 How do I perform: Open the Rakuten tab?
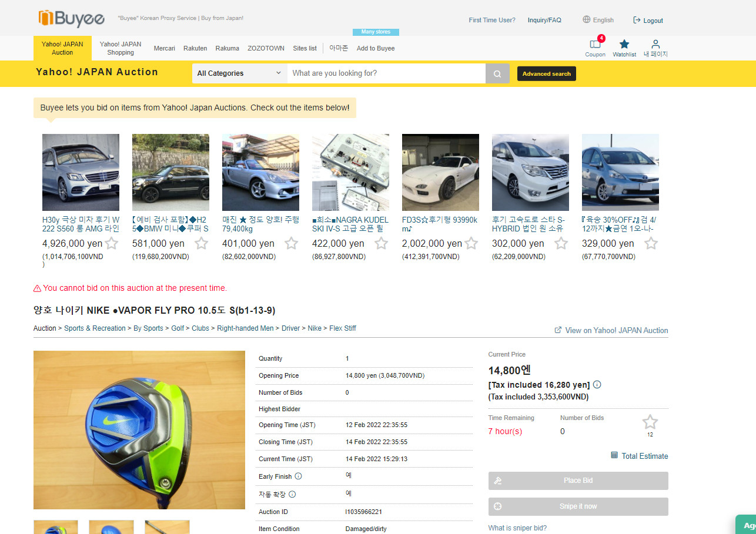(195, 48)
